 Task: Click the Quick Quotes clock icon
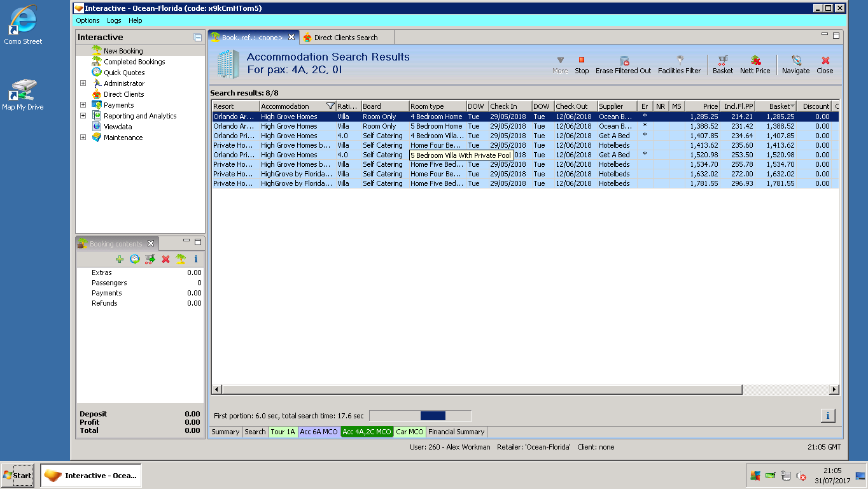[x=97, y=73]
